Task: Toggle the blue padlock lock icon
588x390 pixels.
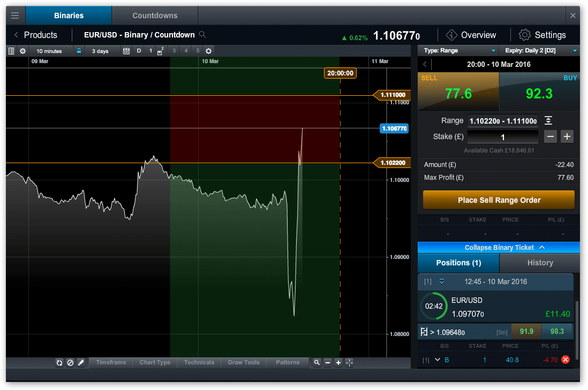Action: 79,51
